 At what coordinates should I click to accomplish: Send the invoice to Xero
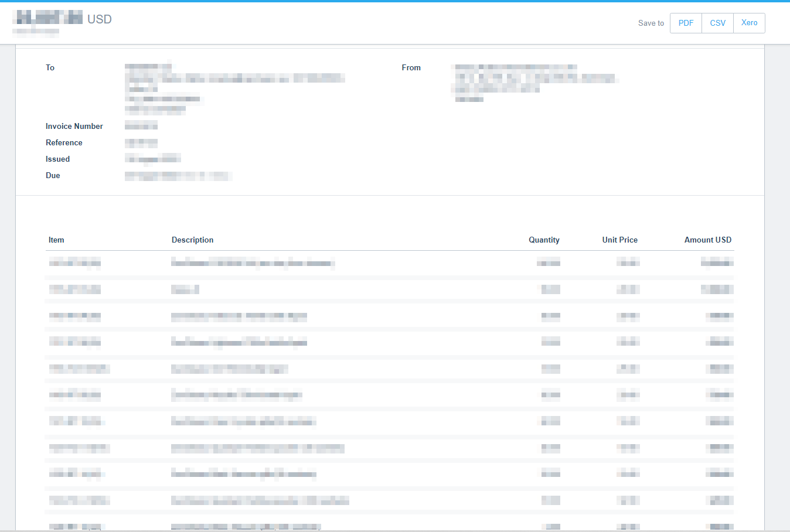(749, 23)
